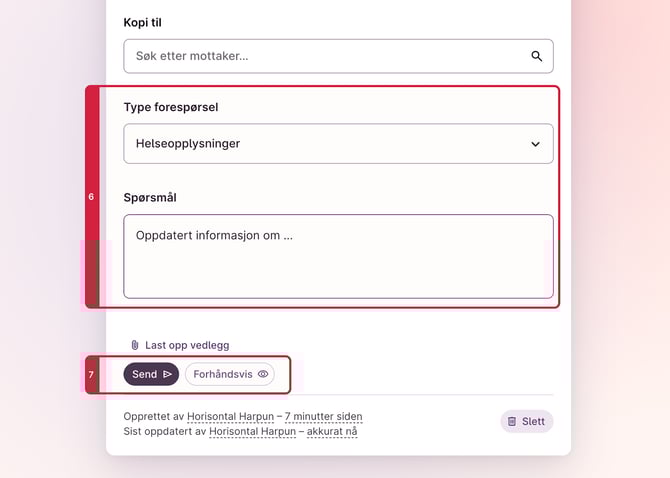Click the magnifier icon in recipient search

[x=536, y=57]
